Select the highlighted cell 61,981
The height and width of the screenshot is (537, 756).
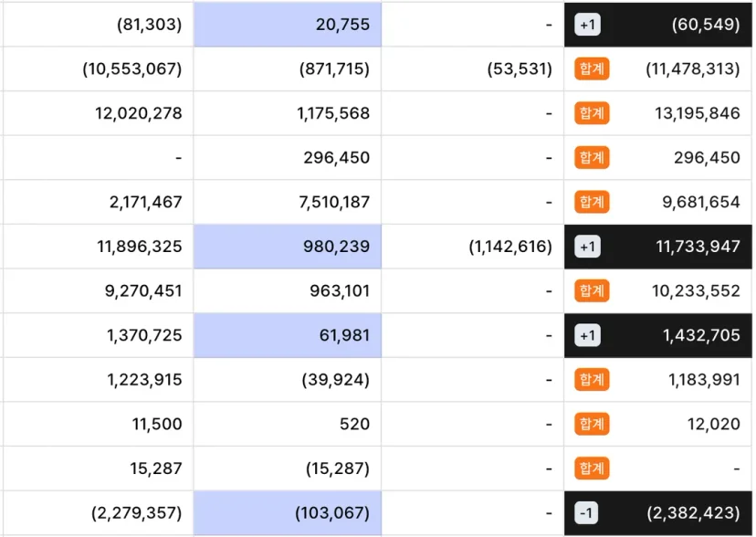click(x=288, y=335)
